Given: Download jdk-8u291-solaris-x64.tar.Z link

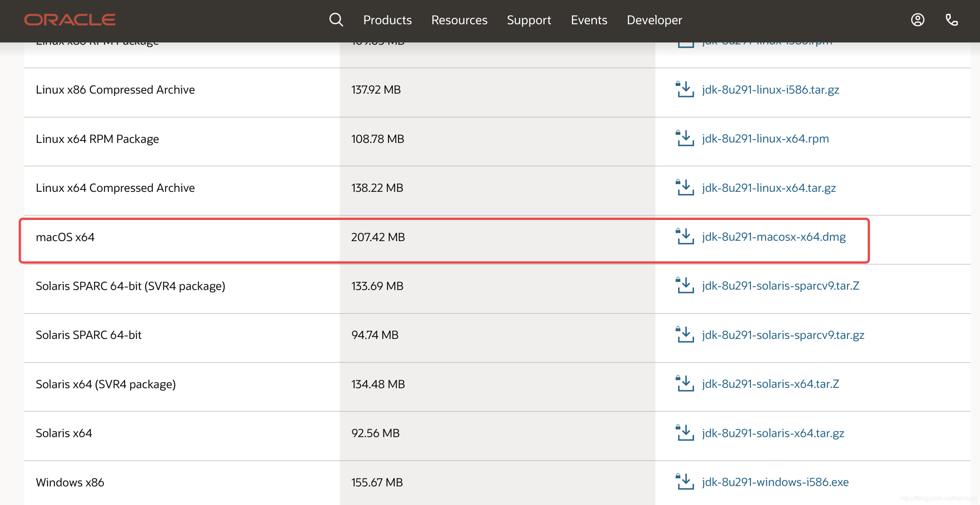Looking at the screenshot, I should click(770, 384).
